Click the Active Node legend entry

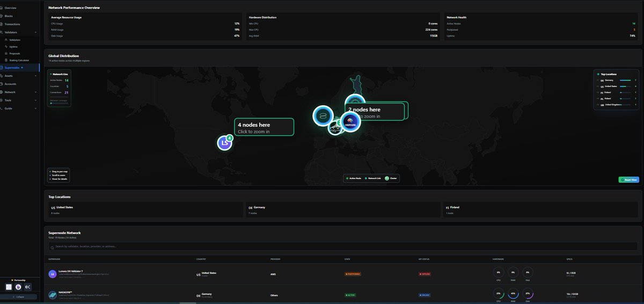point(354,178)
